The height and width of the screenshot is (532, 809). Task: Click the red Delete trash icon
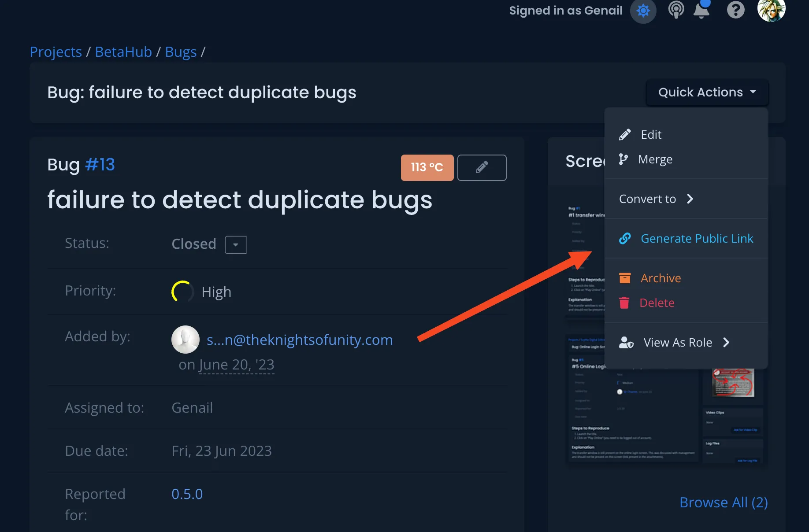click(x=624, y=303)
